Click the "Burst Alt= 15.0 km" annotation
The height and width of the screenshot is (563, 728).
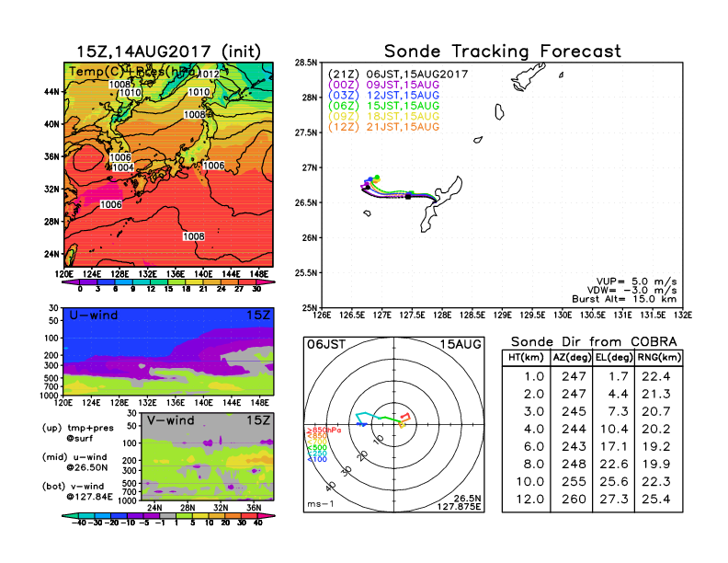tap(624, 299)
